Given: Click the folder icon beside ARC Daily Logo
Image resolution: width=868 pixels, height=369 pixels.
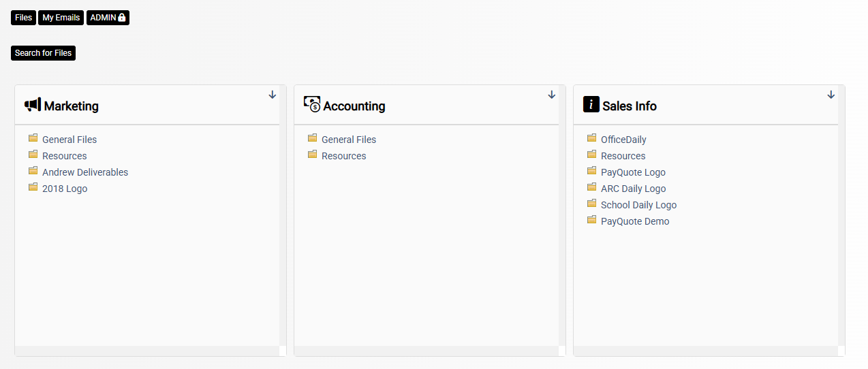Looking at the screenshot, I should click(591, 187).
